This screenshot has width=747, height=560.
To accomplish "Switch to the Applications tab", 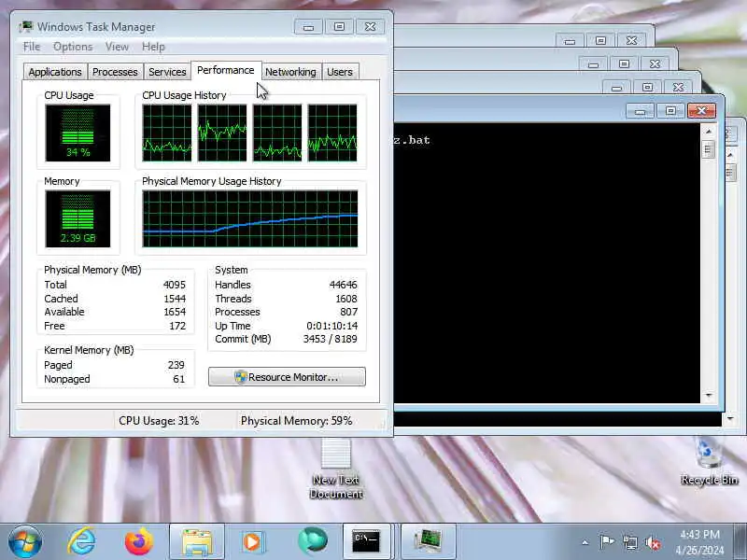I will (55, 72).
